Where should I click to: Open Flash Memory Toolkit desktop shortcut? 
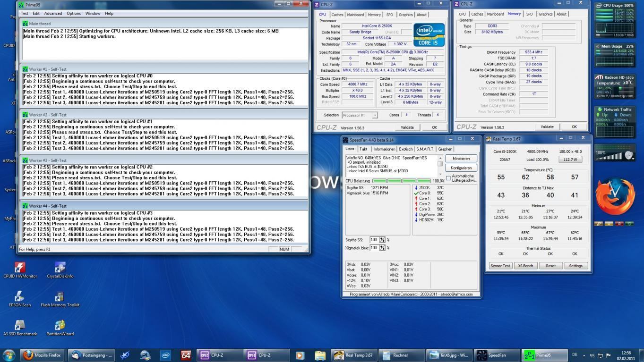[60, 299]
